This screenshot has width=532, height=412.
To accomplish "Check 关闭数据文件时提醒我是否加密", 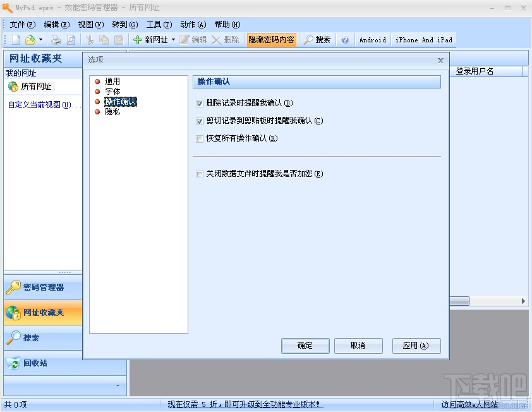I will click(x=200, y=174).
